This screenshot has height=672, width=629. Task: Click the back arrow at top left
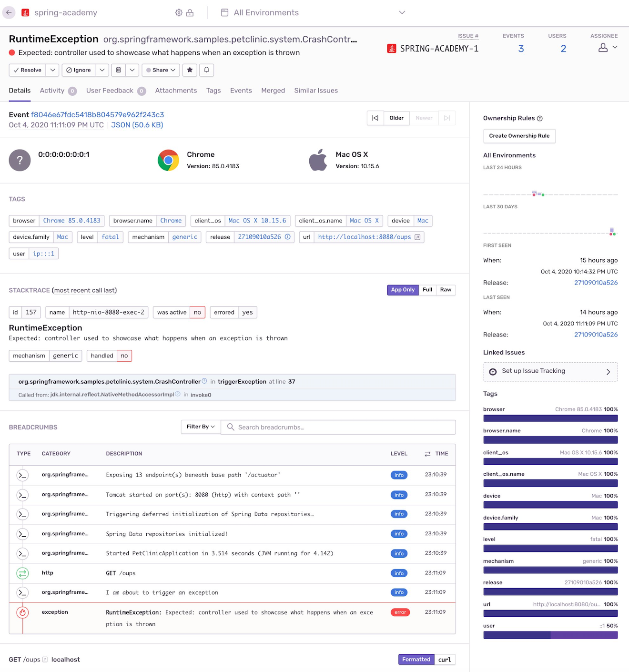[9, 12]
